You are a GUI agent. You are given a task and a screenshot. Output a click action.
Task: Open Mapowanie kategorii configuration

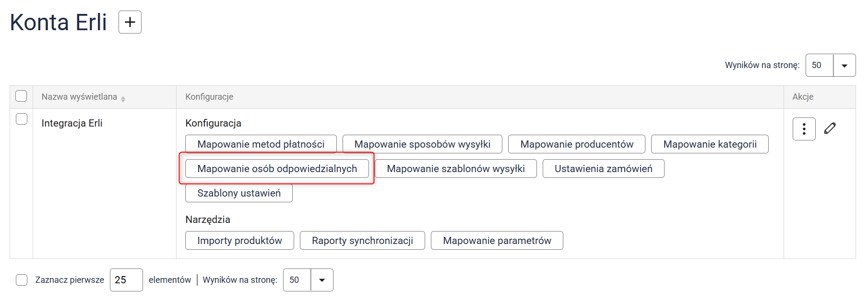[710, 144]
